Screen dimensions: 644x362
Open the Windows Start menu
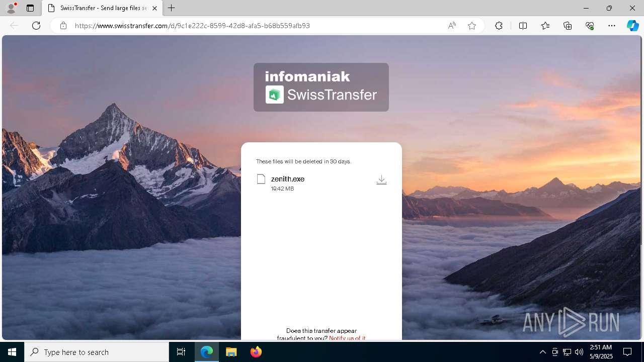12,352
